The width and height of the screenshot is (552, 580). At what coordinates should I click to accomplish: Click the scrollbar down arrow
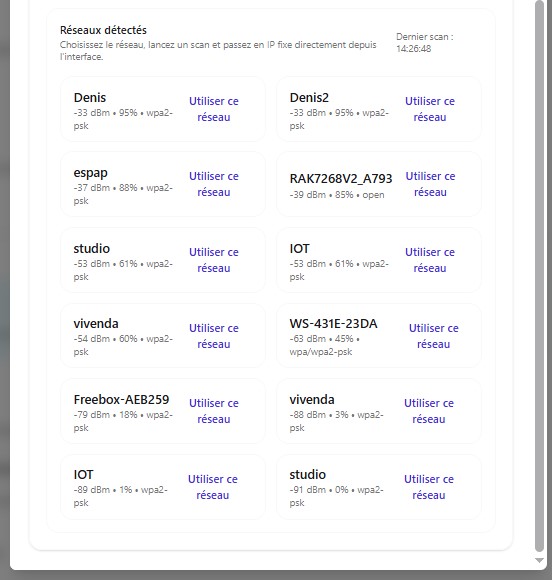539,561
